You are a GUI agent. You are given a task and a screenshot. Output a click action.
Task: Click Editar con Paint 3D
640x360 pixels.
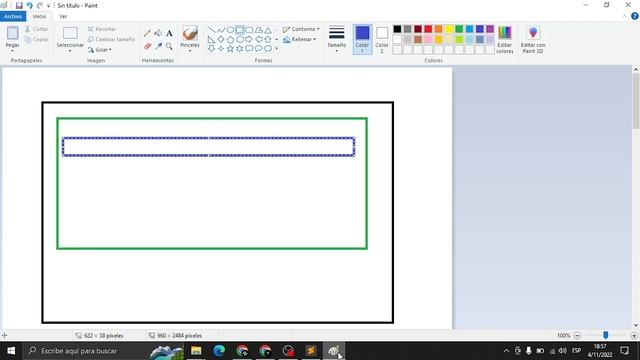[533, 40]
